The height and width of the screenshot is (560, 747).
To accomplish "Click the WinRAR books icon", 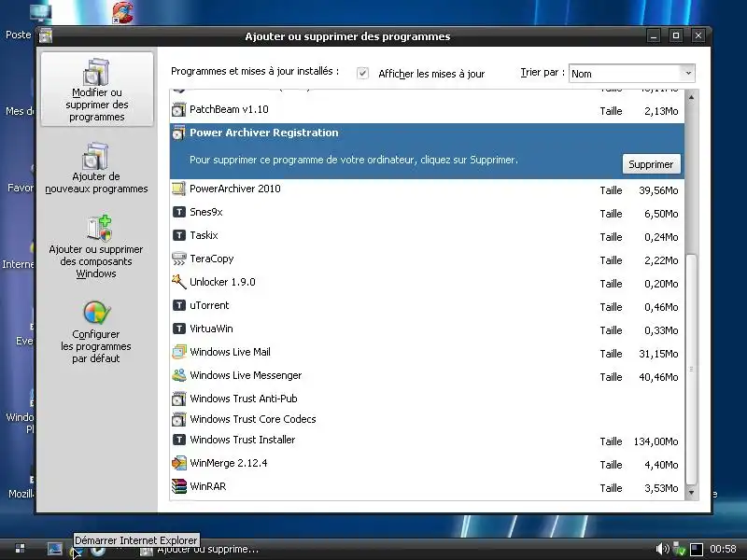I will coord(178,486).
